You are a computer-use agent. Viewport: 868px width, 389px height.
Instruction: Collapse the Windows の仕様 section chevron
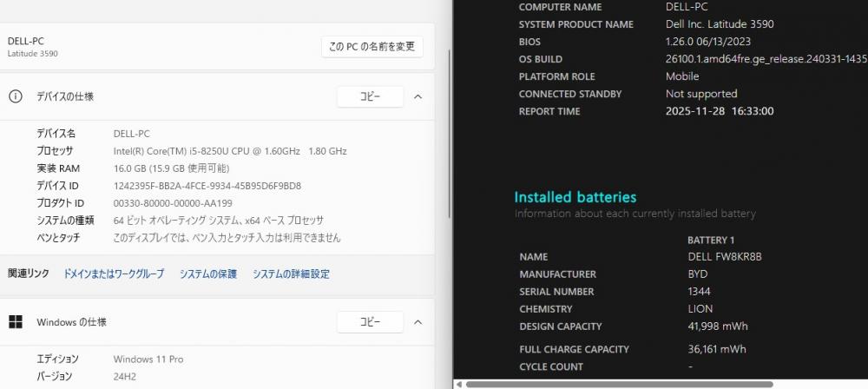coord(418,322)
